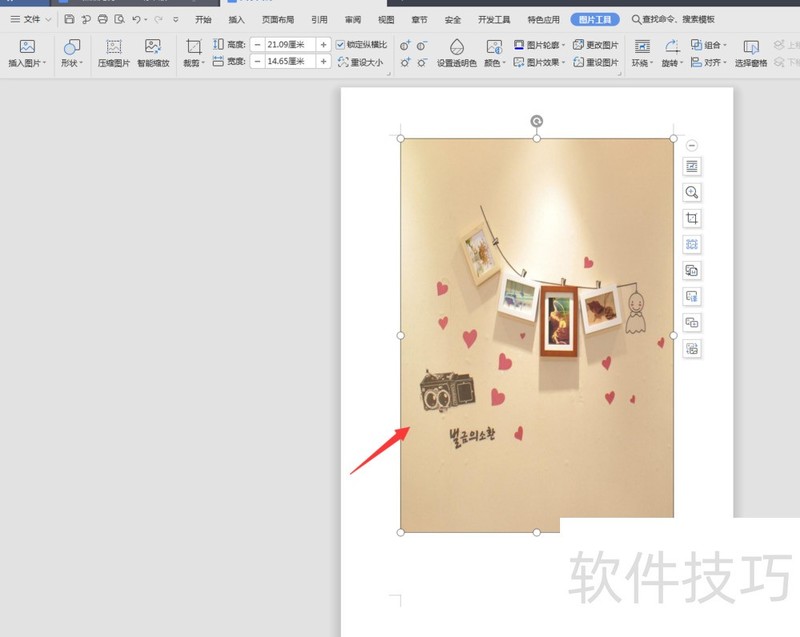Click the Shapes (形状) icon

point(71,47)
